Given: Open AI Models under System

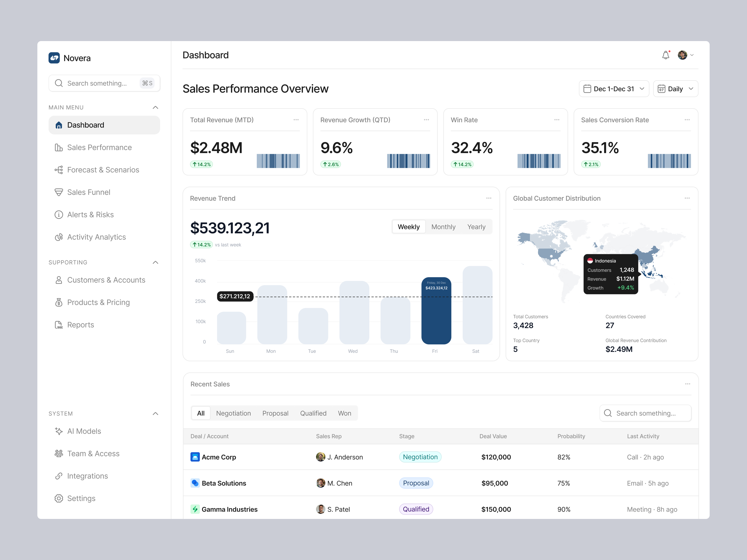Looking at the screenshot, I should [x=84, y=431].
